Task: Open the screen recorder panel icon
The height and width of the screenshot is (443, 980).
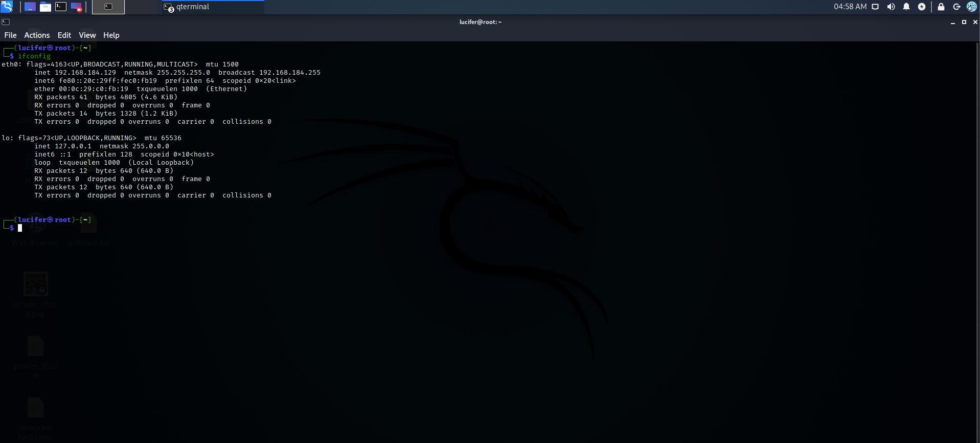Action: tap(76, 7)
